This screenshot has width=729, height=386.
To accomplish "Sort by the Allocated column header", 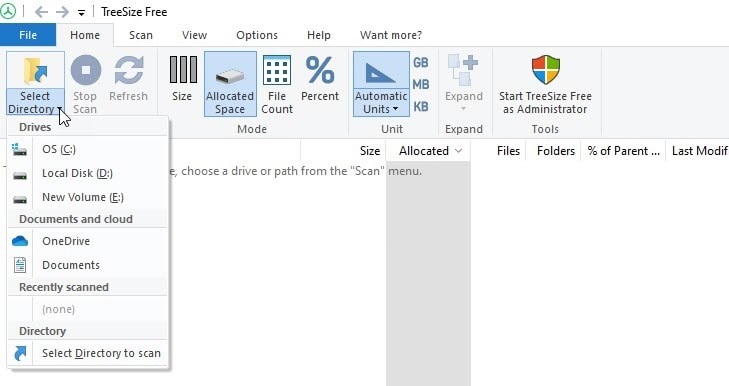I will (428, 151).
